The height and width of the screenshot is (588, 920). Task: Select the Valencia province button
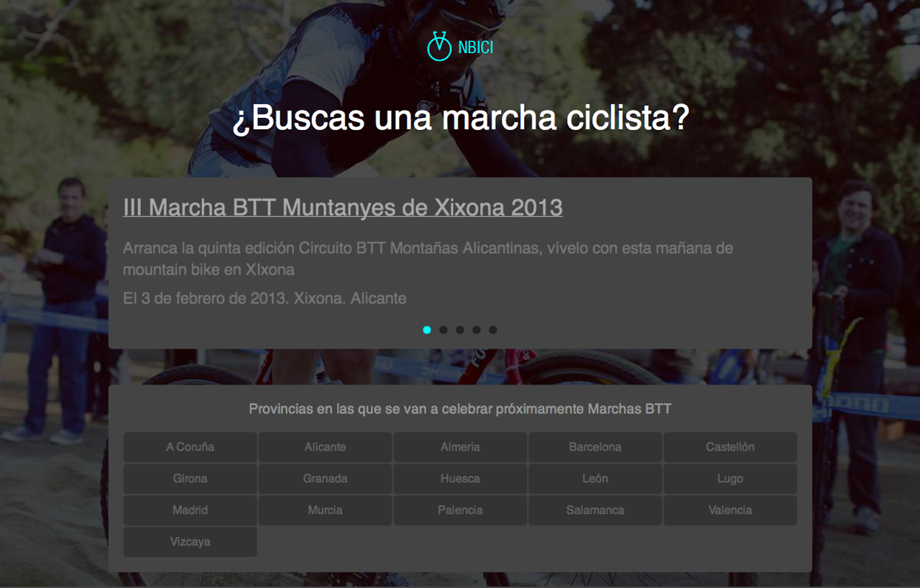click(730, 510)
